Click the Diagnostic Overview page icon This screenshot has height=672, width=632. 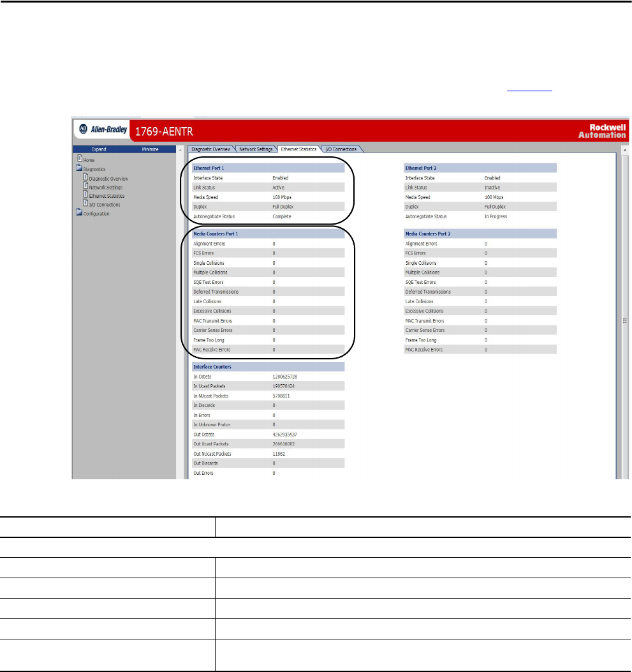(85, 177)
